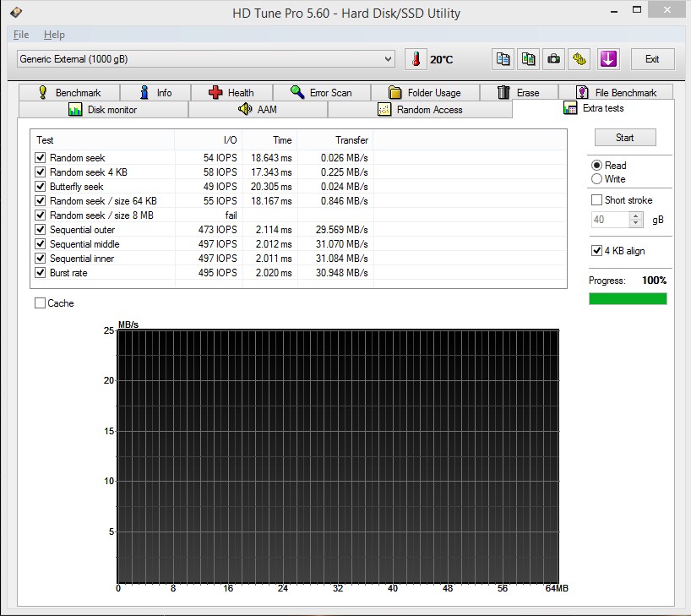
Task: Copy text results to clipboard icon
Action: point(503,59)
